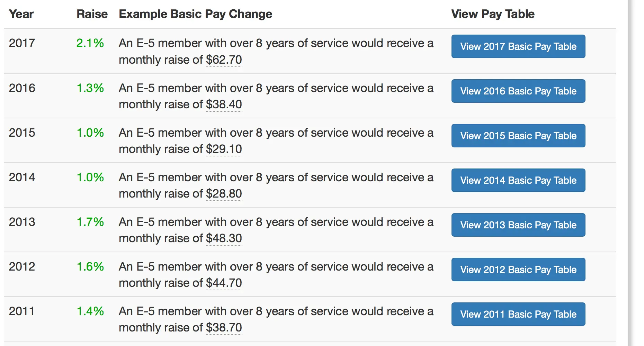Open the 2015 Basic Pay Table
This screenshot has height=346, width=644.
[x=518, y=136]
